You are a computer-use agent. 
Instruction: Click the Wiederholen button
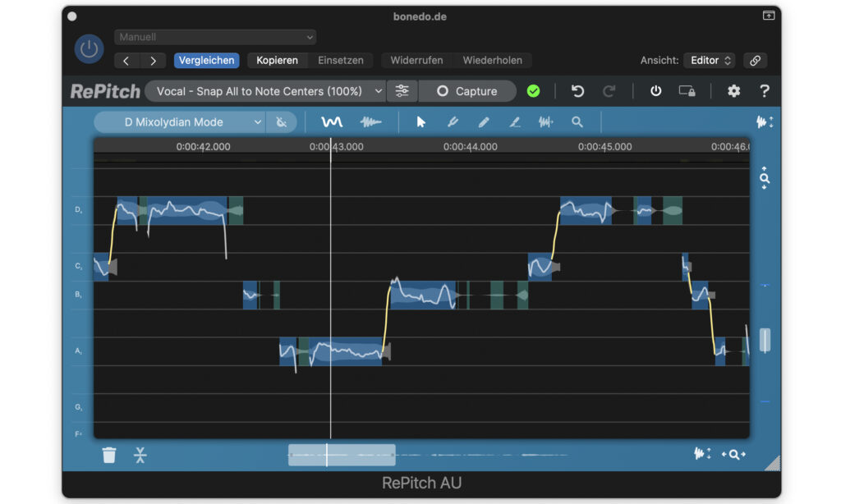(x=493, y=61)
